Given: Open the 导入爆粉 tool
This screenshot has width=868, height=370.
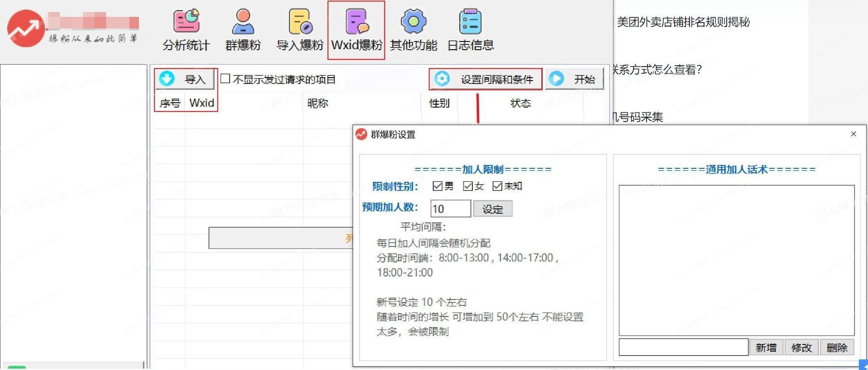Looking at the screenshot, I should tap(300, 30).
